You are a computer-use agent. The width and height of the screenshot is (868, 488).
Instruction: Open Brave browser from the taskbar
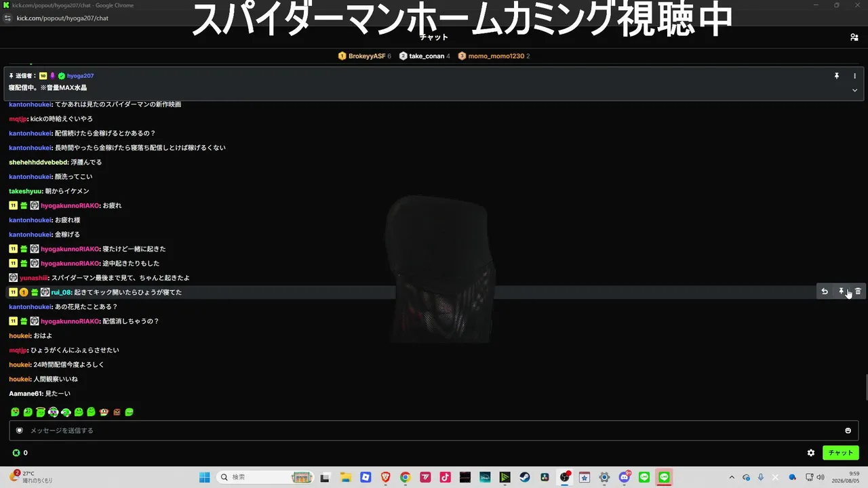[385, 477]
